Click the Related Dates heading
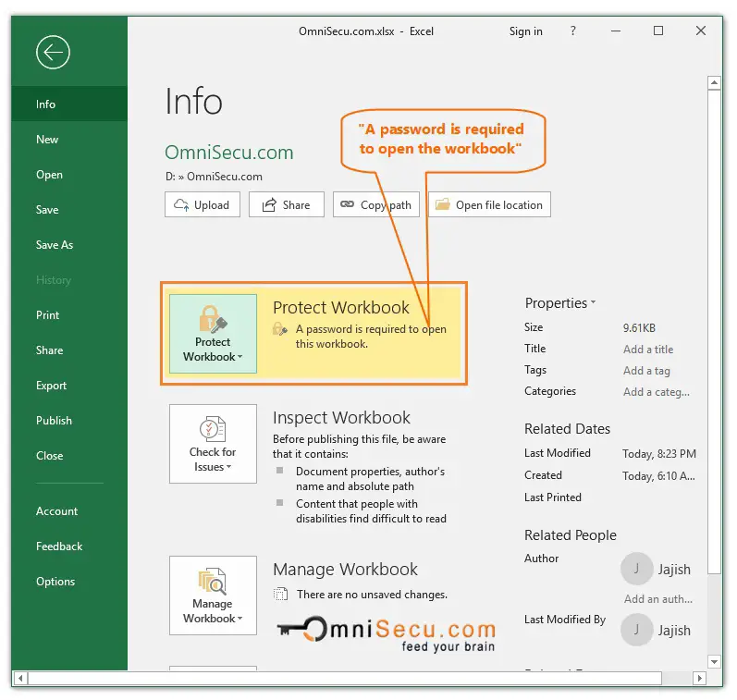The height and width of the screenshot is (700, 737). tap(567, 429)
